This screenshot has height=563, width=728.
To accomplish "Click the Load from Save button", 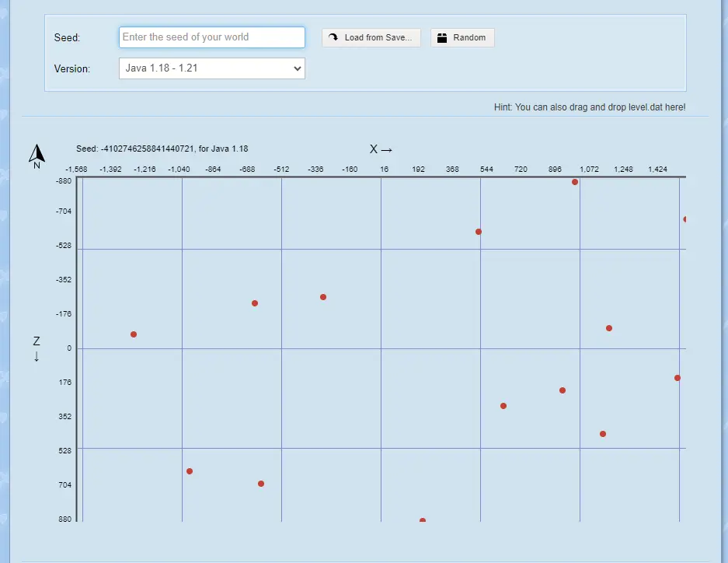I will point(371,37).
